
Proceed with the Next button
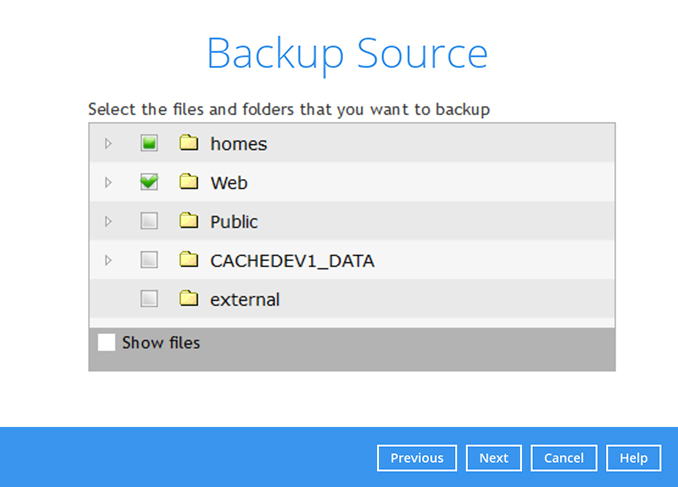coord(493,458)
